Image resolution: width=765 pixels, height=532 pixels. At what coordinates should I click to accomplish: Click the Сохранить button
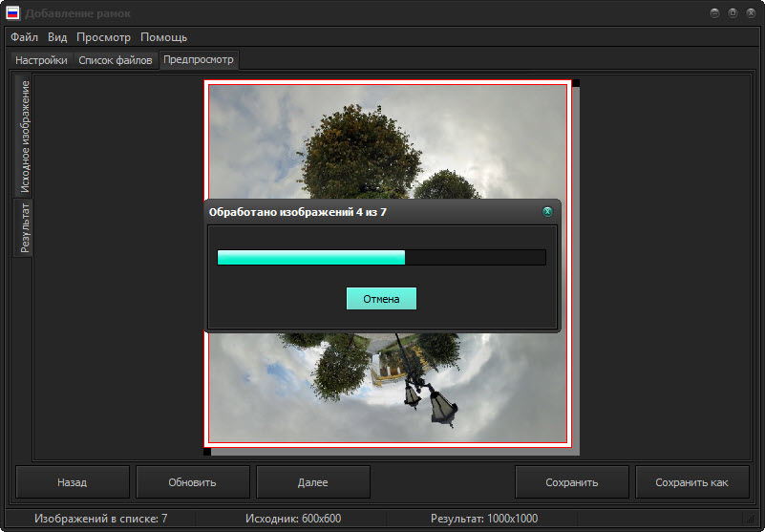click(x=572, y=482)
